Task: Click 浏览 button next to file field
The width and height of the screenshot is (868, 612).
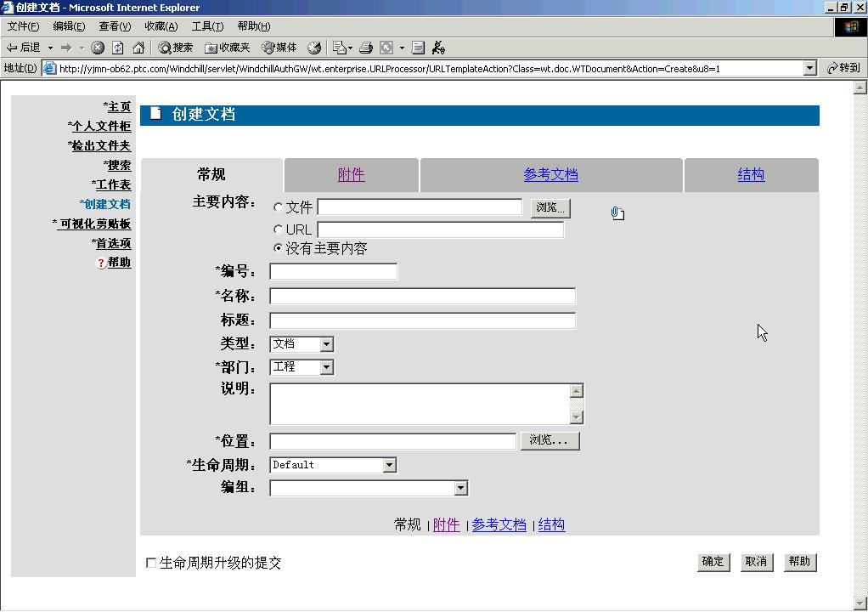Action: point(550,207)
